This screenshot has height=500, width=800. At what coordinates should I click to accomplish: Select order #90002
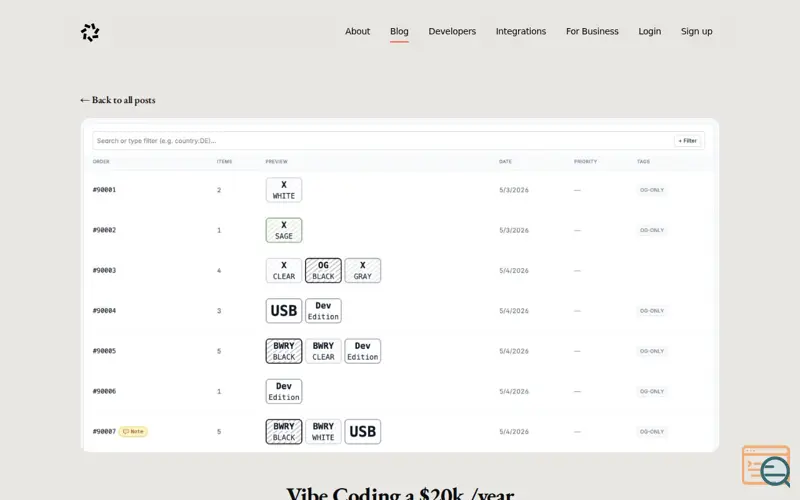coord(104,230)
